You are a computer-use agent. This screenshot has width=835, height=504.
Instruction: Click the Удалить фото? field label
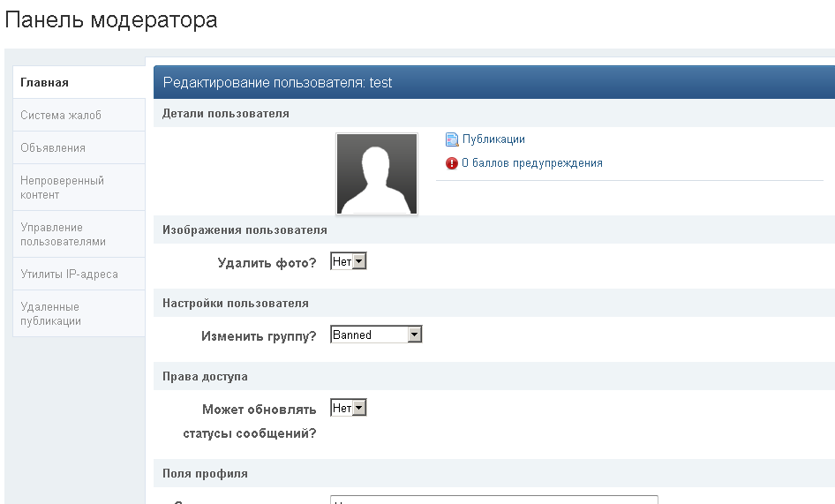pos(267,262)
